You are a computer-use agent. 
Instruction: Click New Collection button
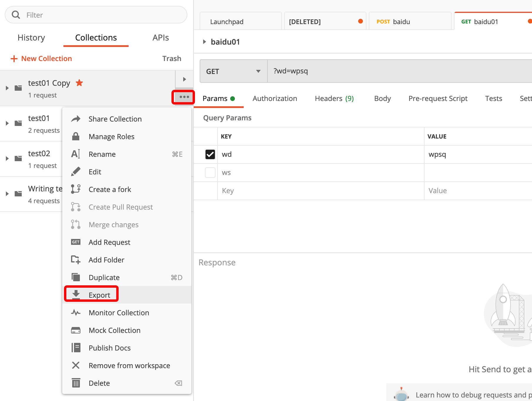point(41,58)
